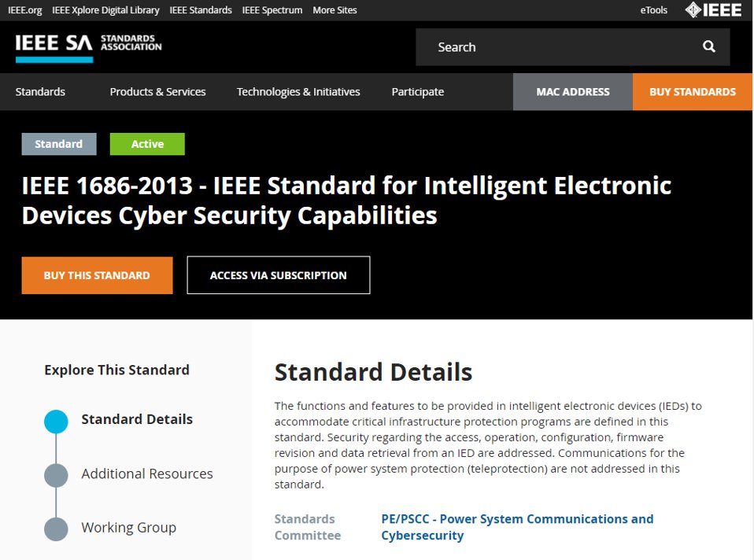Open IEEE Xplore Digital Library link
Image resolution: width=754 pixels, height=560 pixels.
point(105,10)
